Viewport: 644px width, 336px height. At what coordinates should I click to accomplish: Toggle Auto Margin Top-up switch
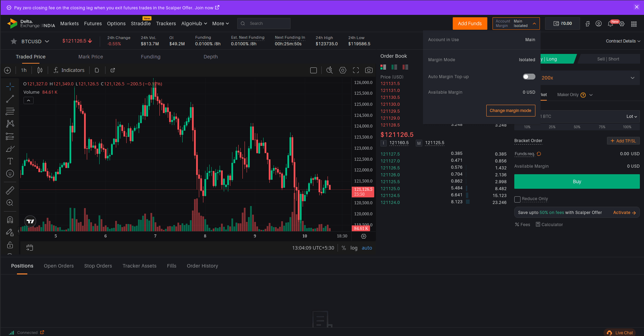529,76
